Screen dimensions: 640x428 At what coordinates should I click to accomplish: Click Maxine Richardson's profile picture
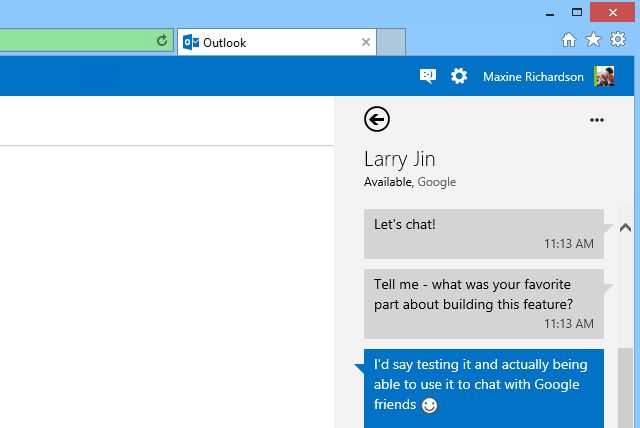[604, 77]
